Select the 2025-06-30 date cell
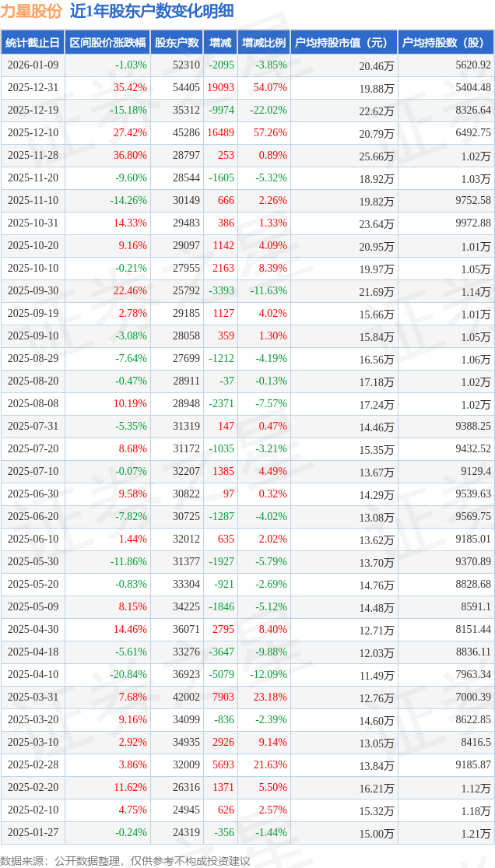The height and width of the screenshot is (868, 495). (33, 494)
